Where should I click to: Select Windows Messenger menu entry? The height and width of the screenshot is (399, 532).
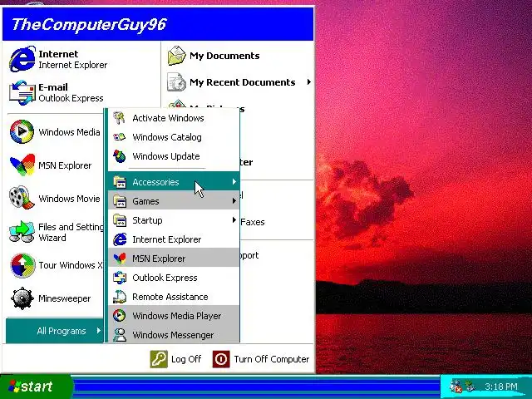point(174,335)
